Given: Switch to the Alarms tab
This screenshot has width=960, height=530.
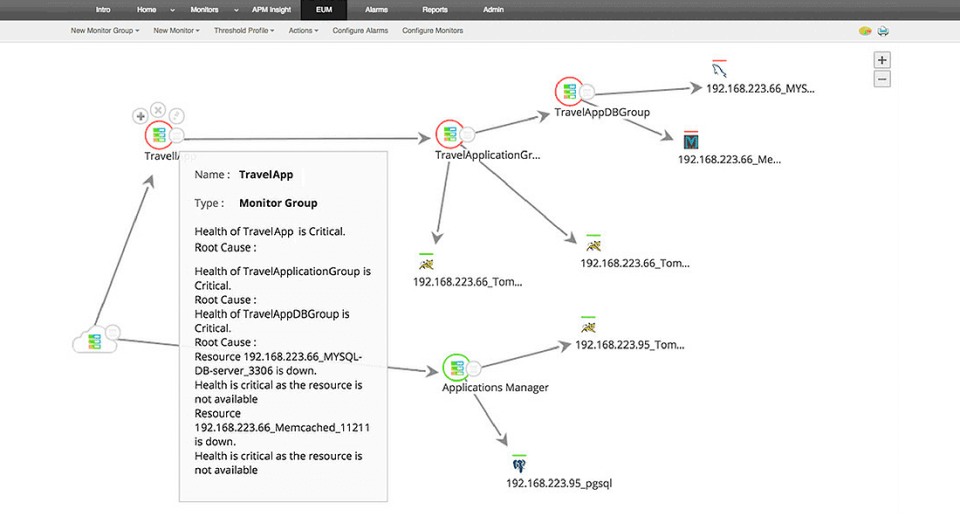Looking at the screenshot, I should [x=377, y=10].
